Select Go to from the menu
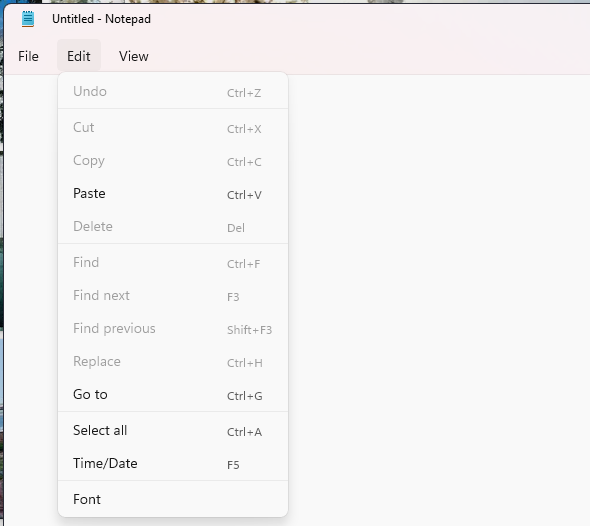 pos(173,395)
